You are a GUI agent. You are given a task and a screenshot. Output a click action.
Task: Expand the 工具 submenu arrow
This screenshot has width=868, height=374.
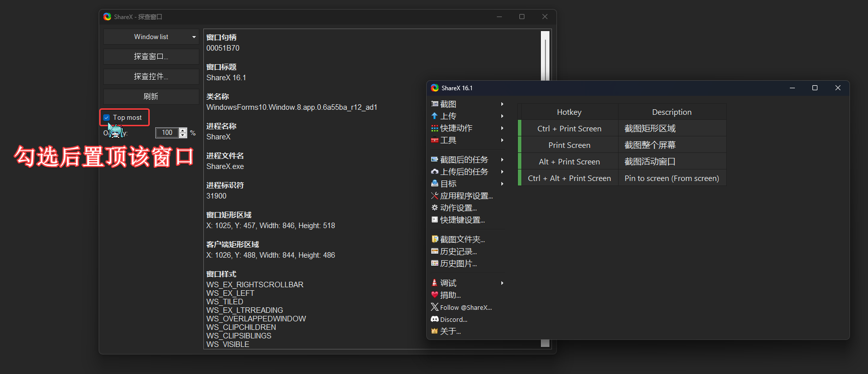(x=502, y=140)
